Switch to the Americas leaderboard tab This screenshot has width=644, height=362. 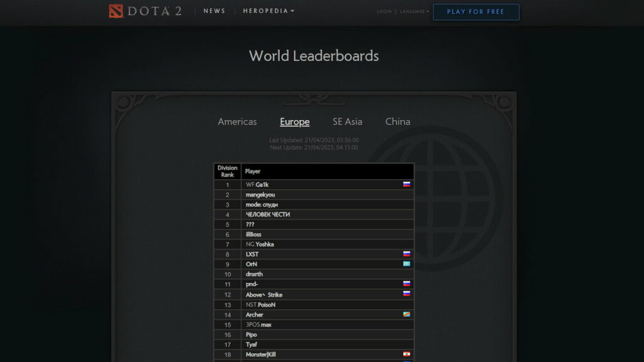pyautogui.click(x=237, y=122)
